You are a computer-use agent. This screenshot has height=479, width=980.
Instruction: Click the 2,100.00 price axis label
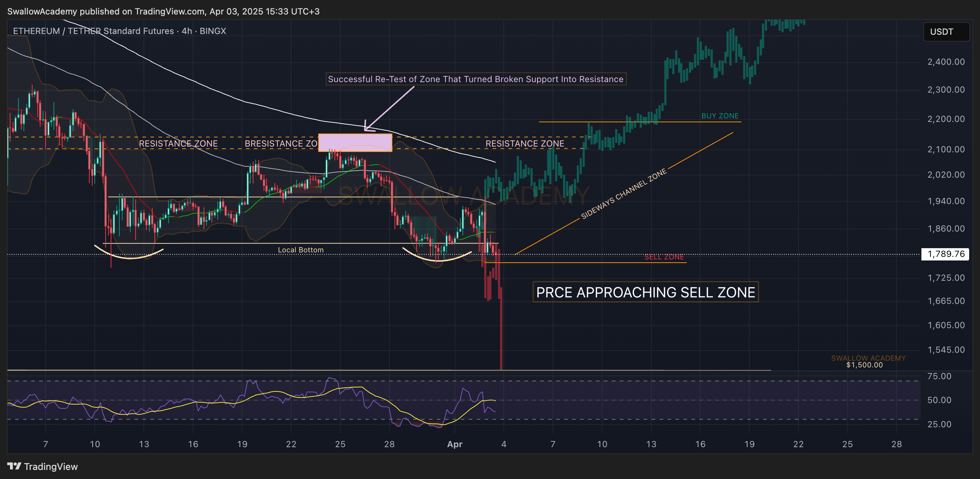point(946,149)
